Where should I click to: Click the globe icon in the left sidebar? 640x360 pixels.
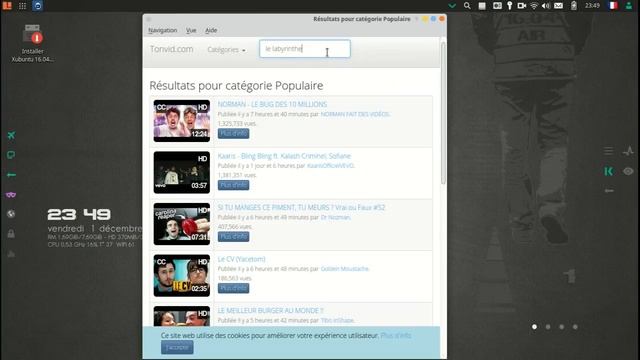pyautogui.click(x=11, y=214)
